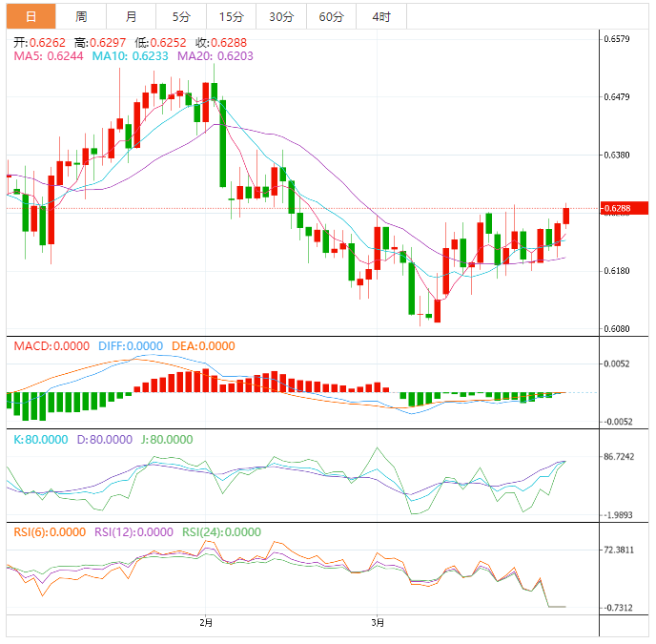Open the 5分 timeframe tab
Viewport: 656px width, 644px height.
point(181,17)
